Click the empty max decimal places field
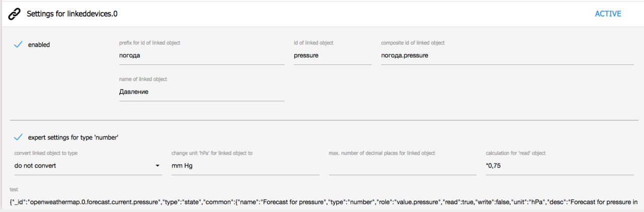 click(403, 166)
